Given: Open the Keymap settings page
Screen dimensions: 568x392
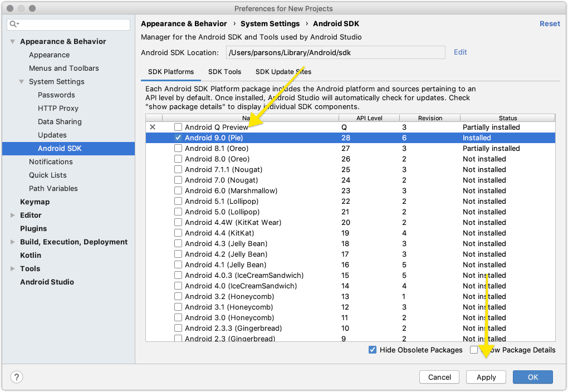Looking at the screenshot, I should point(35,202).
